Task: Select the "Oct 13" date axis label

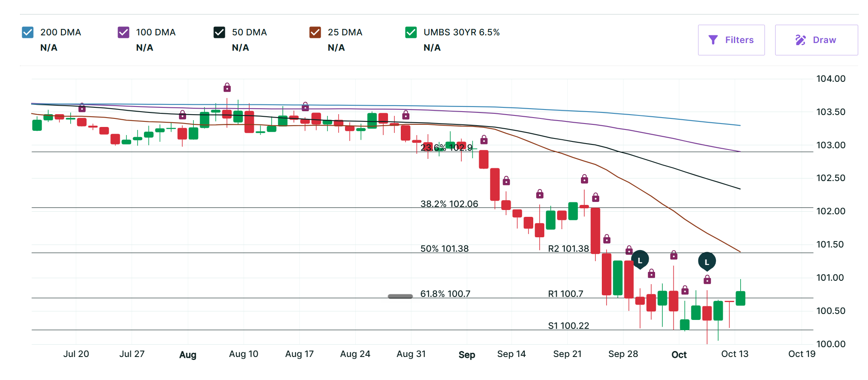Action: tap(735, 354)
